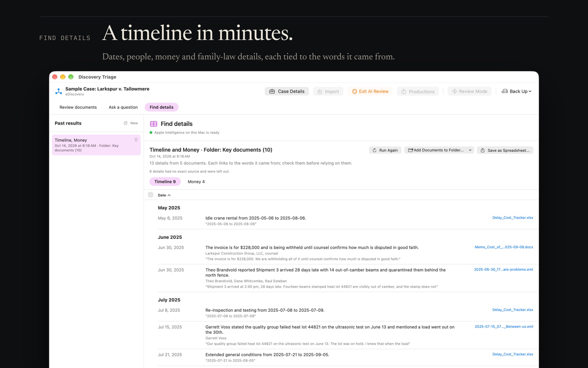
Task: Click the Sample Case: Larkspur v. Tallowmere title
Action: tap(107, 89)
